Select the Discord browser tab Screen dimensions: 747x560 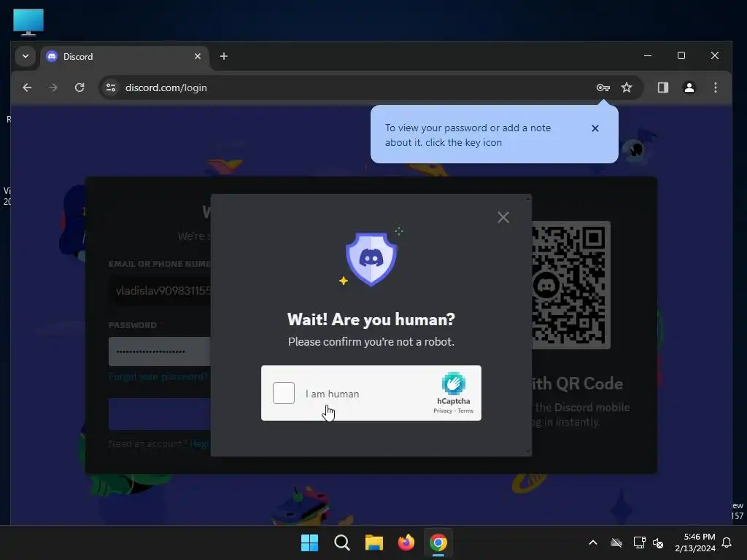(x=125, y=57)
